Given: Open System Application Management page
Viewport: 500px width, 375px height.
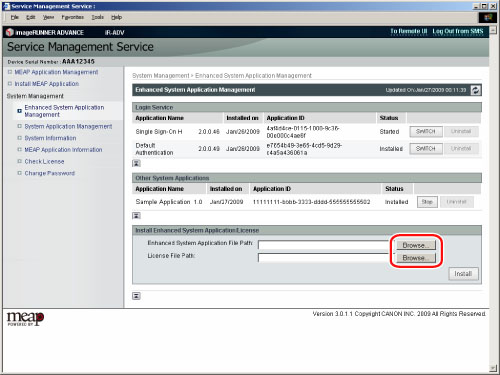Looking at the screenshot, I should (x=68, y=127).
